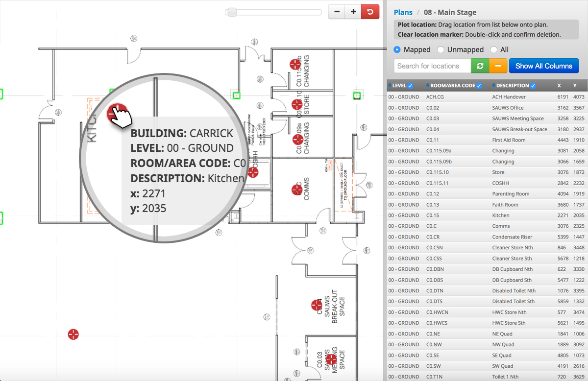
Task: Reset the plan view with red button
Action: tap(370, 12)
